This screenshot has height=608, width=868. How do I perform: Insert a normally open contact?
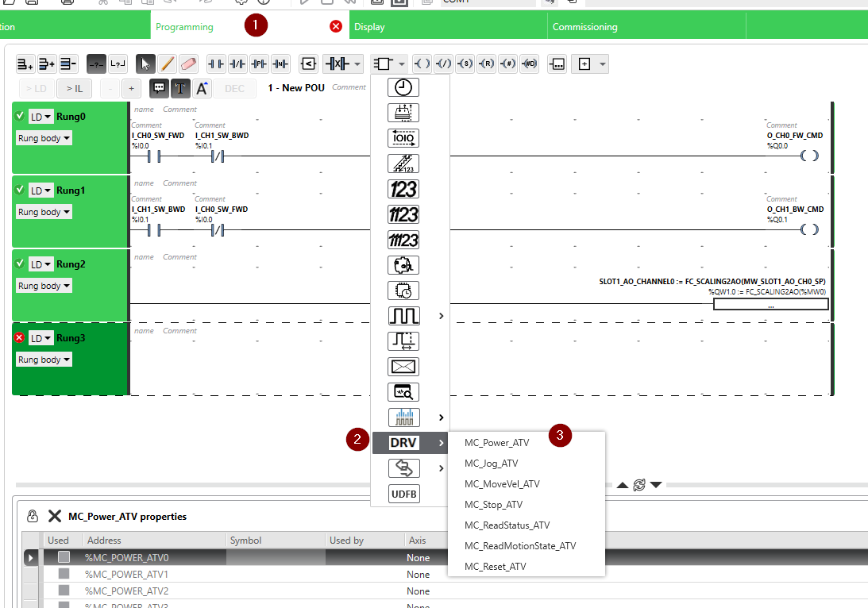(x=216, y=64)
